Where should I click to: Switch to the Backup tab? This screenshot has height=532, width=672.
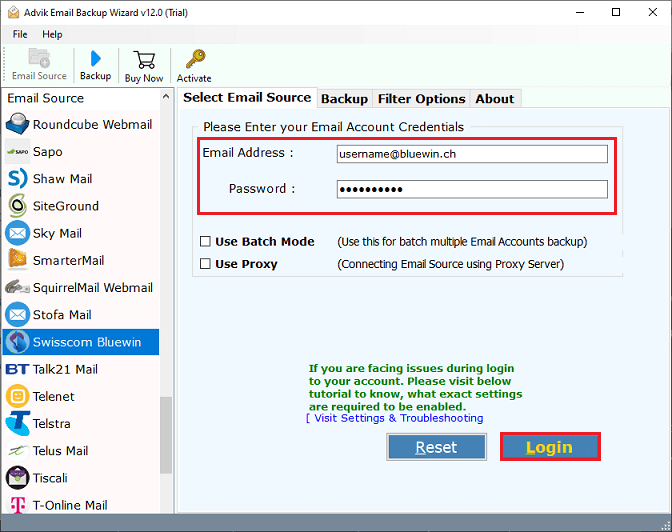pyautogui.click(x=345, y=99)
